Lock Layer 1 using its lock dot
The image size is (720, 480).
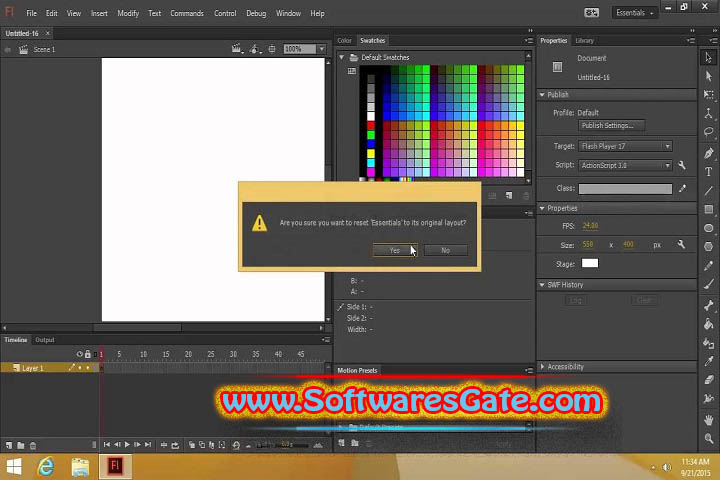pyautogui.click(x=88, y=368)
